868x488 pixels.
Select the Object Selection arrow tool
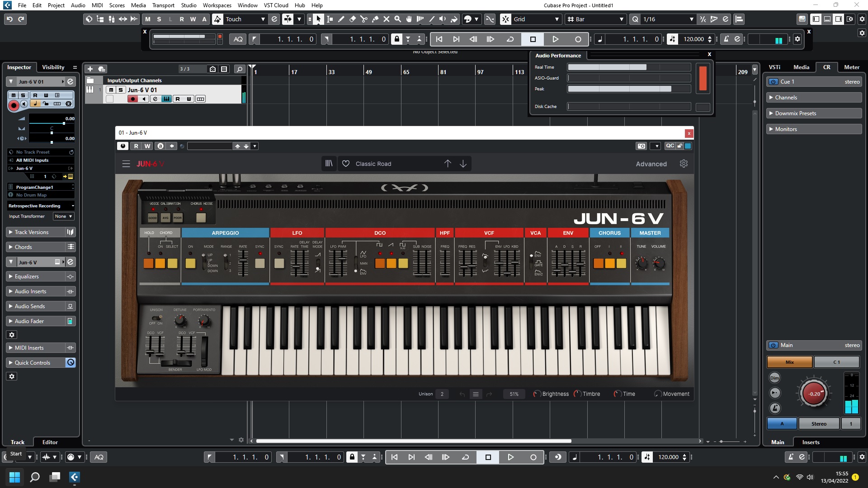[x=319, y=19]
